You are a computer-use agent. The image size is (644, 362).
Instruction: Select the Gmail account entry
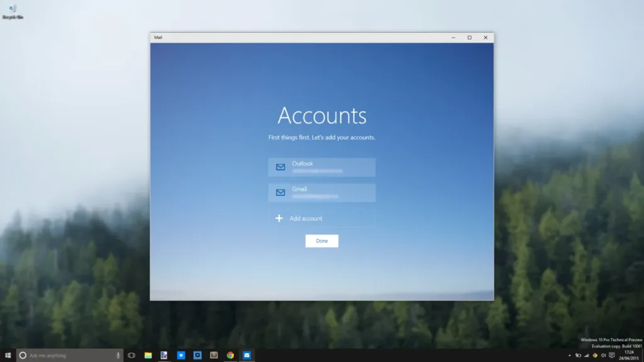click(x=321, y=192)
